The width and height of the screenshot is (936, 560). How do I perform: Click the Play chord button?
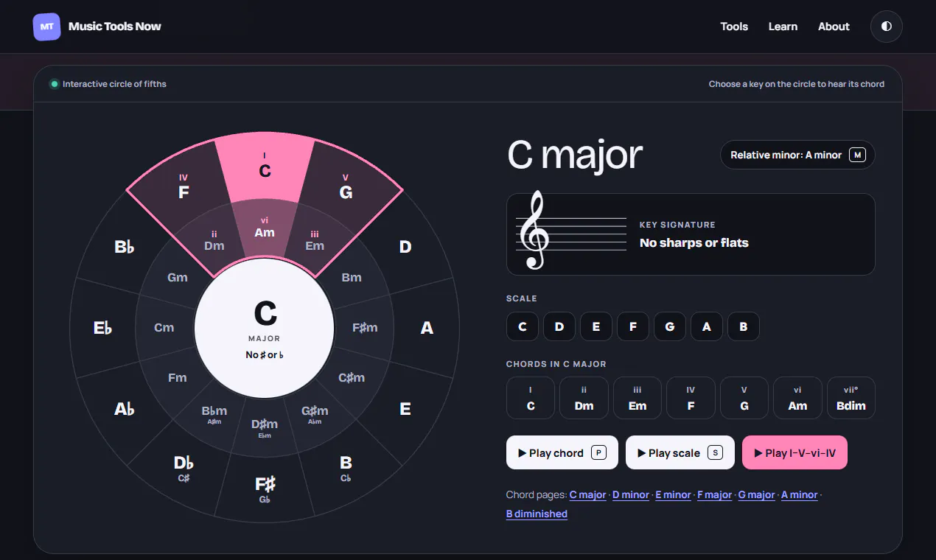(562, 452)
